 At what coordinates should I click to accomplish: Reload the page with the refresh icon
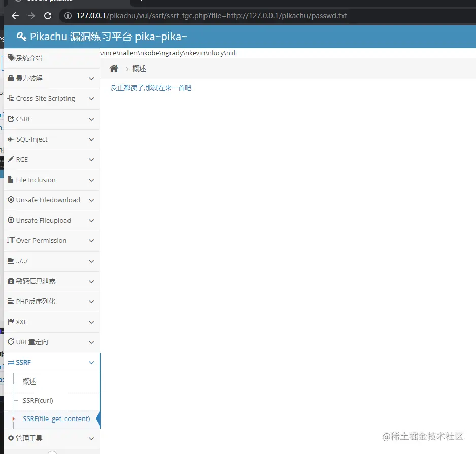click(x=48, y=16)
